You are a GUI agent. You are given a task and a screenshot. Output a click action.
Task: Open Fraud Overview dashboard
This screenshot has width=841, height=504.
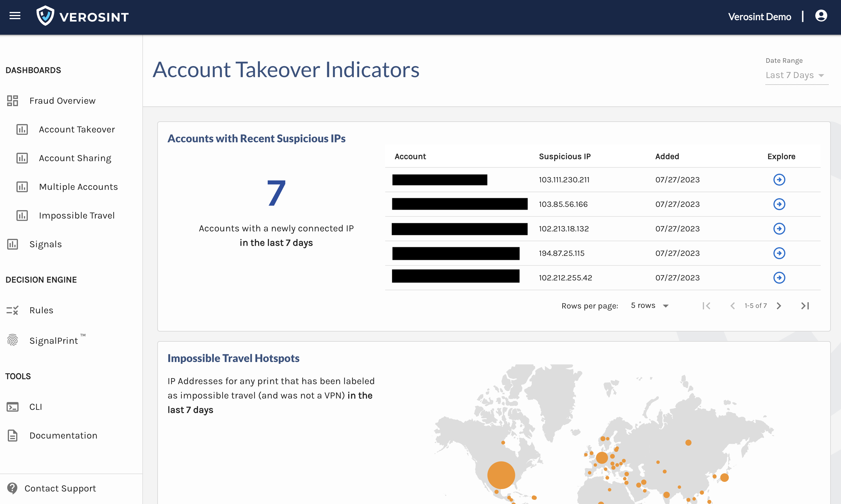pyautogui.click(x=62, y=101)
